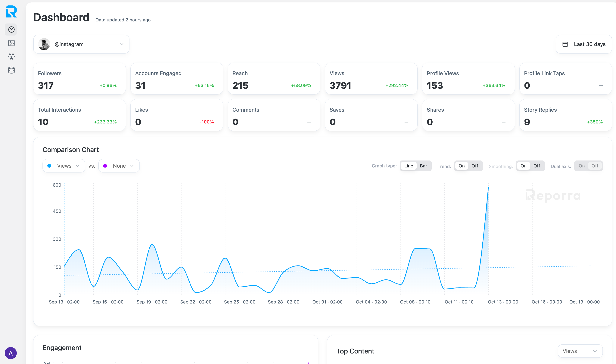Click the Last 30 days button
This screenshot has width=616, height=364.
[x=584, y=44]
